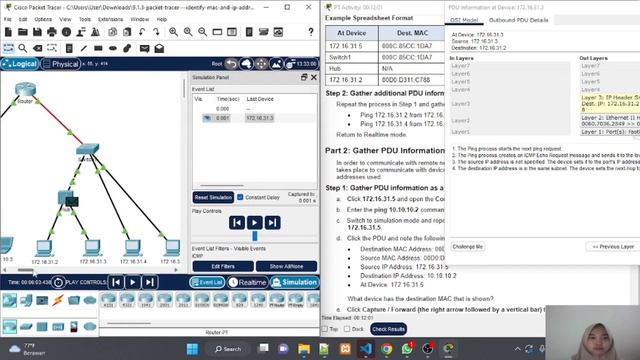Select the Switch on the canvas
Viewport: 640px width, 360px height.
tap(87, 149)
